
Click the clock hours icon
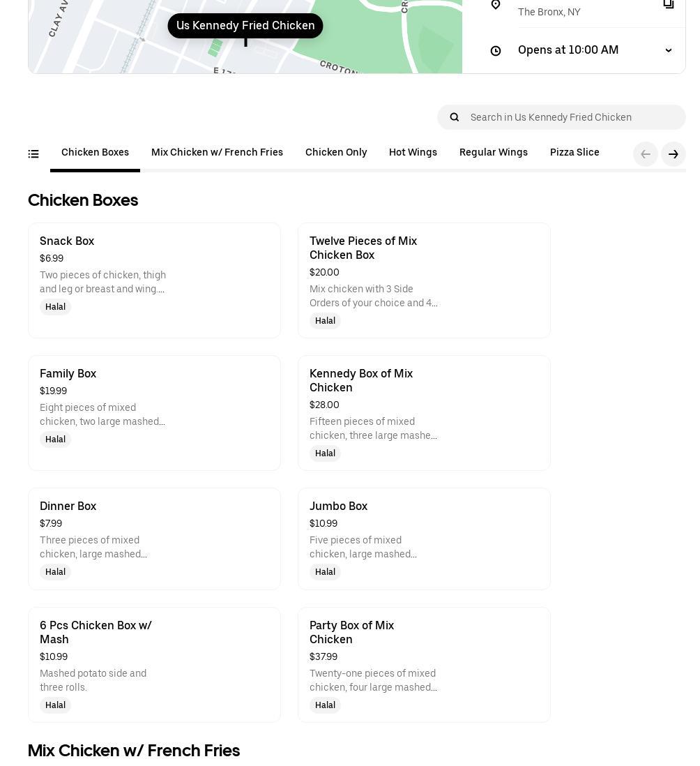(x=496, y=51)
